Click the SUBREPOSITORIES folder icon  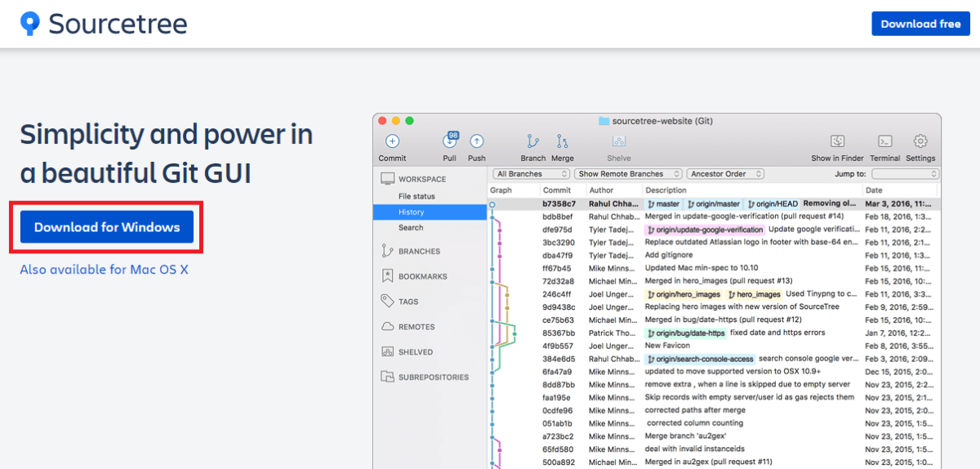point(387,377)
